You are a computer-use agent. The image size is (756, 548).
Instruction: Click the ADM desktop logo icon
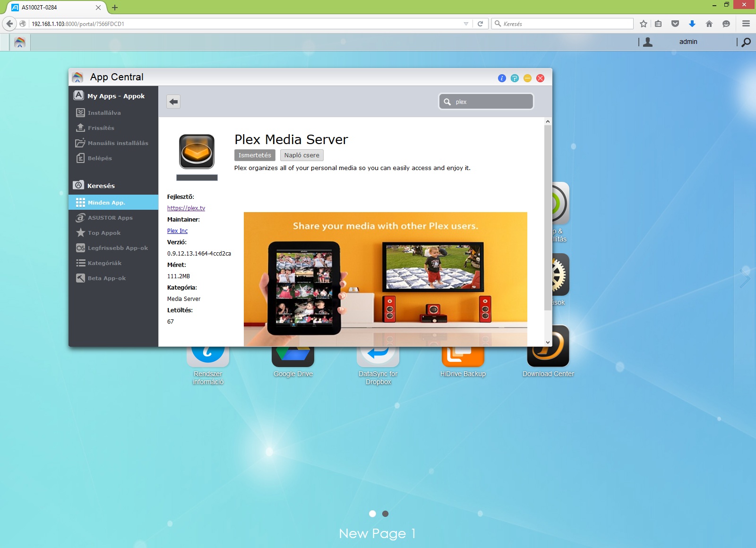pyautogui.click(x=20, y=42)
